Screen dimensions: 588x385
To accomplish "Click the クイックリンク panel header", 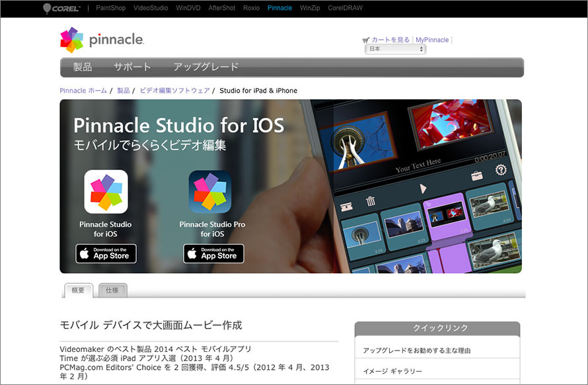I will tap(437, 328).
